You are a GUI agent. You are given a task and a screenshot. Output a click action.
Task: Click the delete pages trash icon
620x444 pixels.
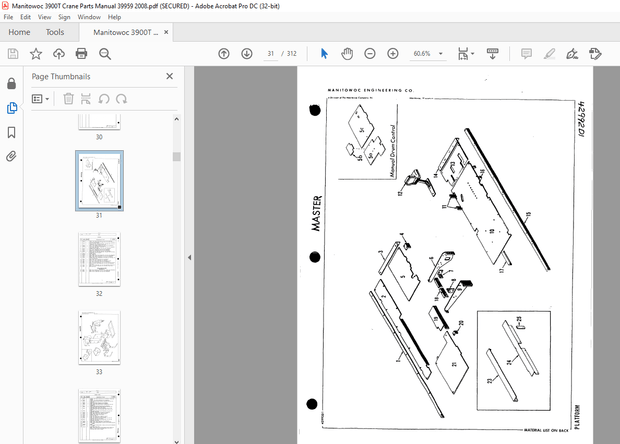click(68, 99)
